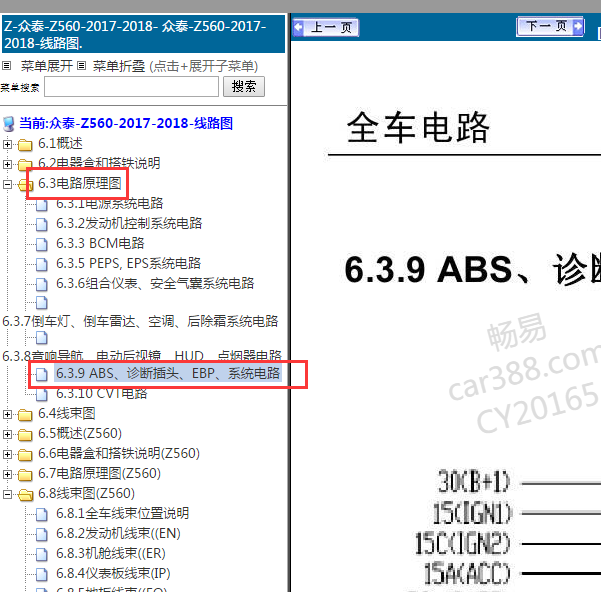
Task: Click page icon of 6.3.2发动机控制系统电路
Action: click(42, 225)
